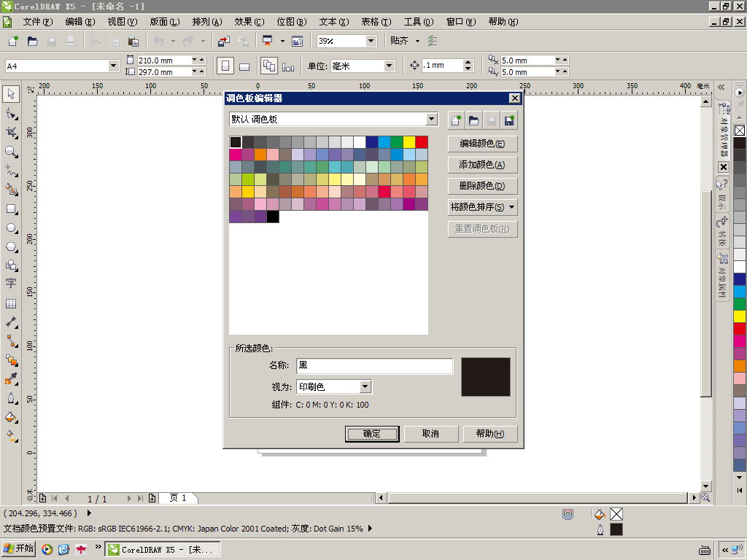Screen dimensions: 747x560
Task: Select the Text tool
Action: (x=11, y=284)
